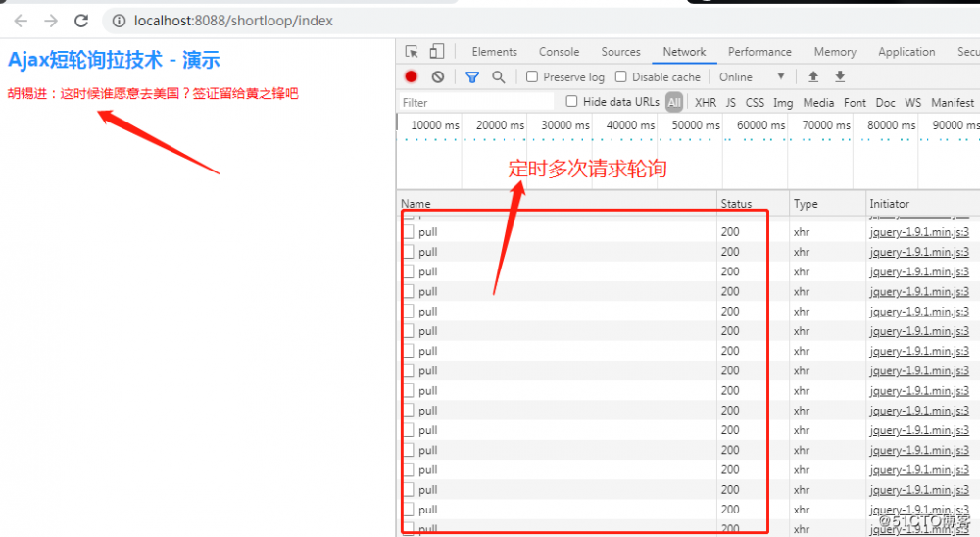Viewport: 980px width, 537px height.
Task: Enable the Disable cache checkbox
Action: (x=620, y=76)
